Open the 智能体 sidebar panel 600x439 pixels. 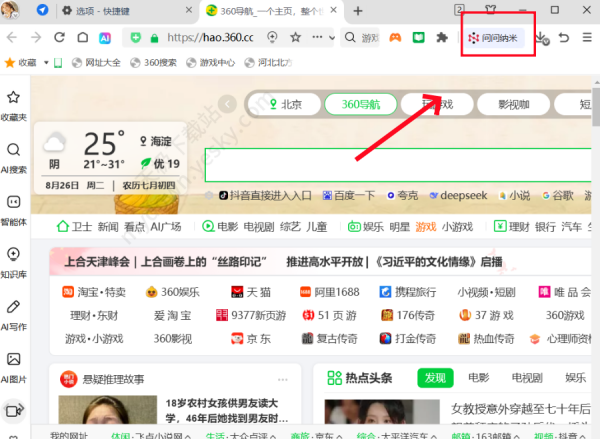pos(14,208)
